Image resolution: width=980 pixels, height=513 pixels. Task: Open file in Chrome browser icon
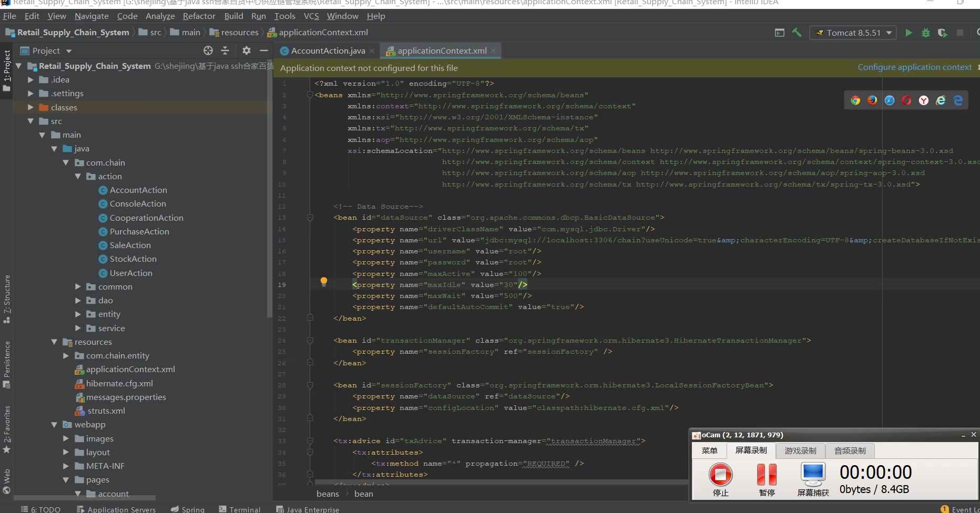pyautogui.click(x=855, y=100)
